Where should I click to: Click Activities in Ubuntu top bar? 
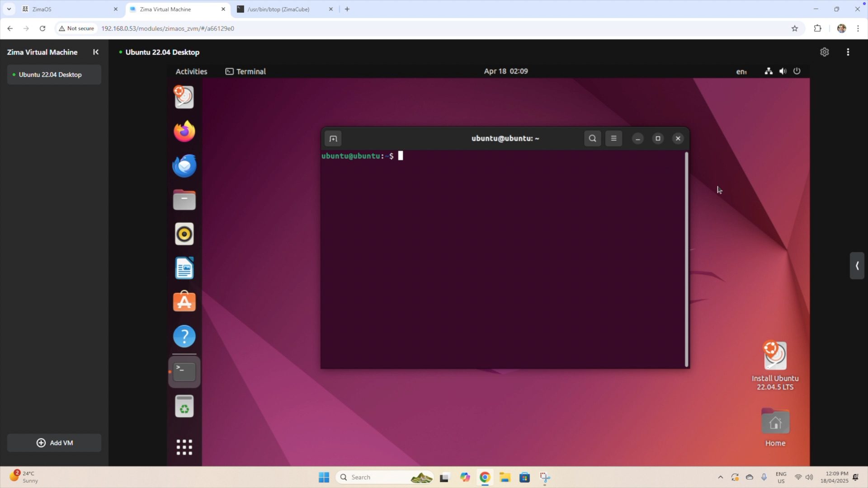(x=191, y=71)
